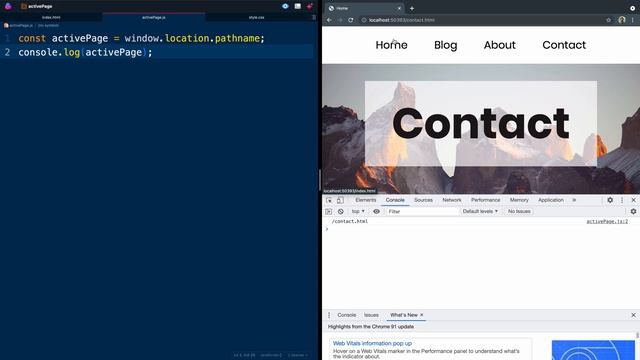
Task: Close the Home browser tab
Action: click(x=399, y=8)
